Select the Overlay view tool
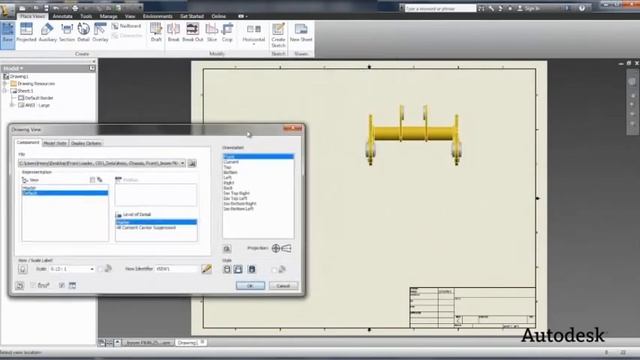The height and width of the screenshot is (360, 640). (100, 33)
